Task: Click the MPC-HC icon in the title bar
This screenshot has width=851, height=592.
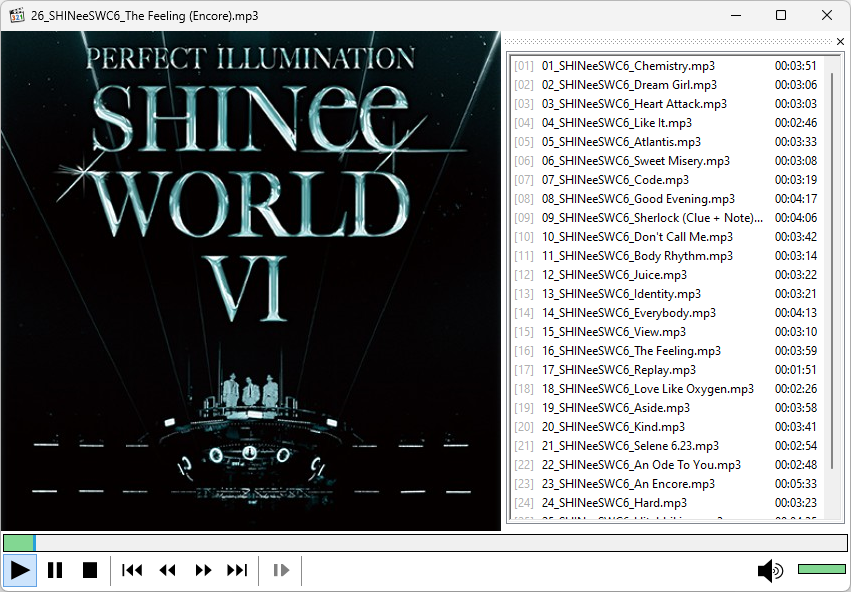Action: click(x=17, y=15)
